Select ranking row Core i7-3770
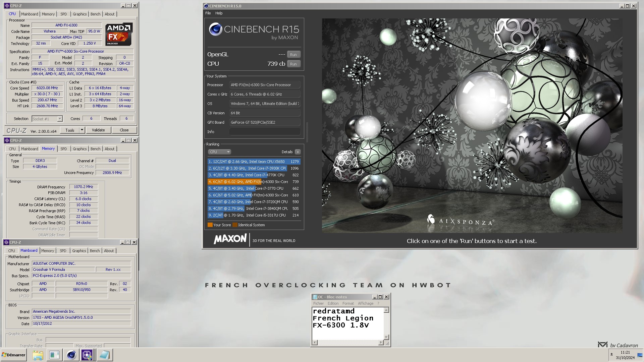 [x=254, y=188]
